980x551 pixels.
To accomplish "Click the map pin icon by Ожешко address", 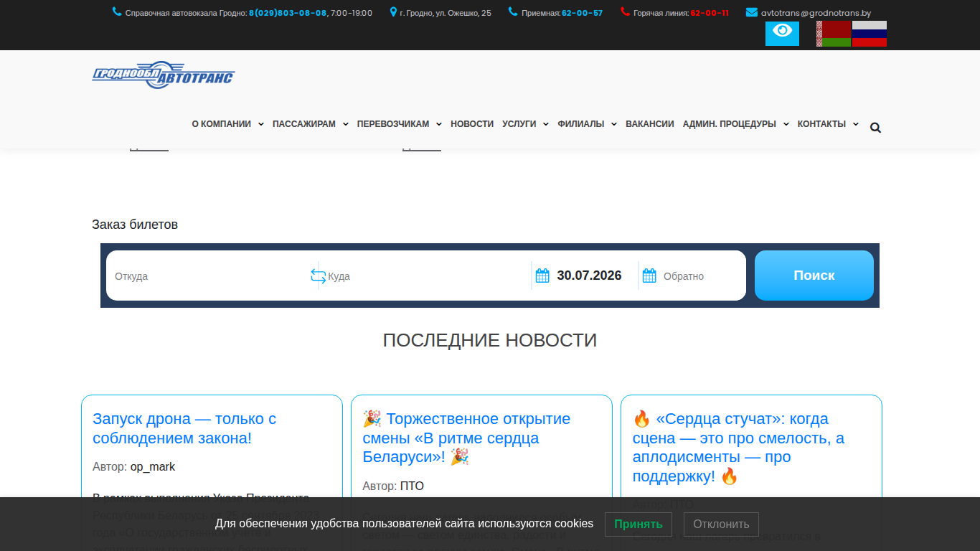I will pos(393,12).
